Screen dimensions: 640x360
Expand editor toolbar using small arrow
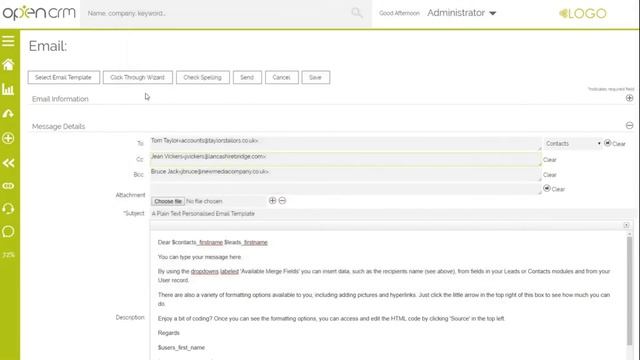click(x=626, y=225)
